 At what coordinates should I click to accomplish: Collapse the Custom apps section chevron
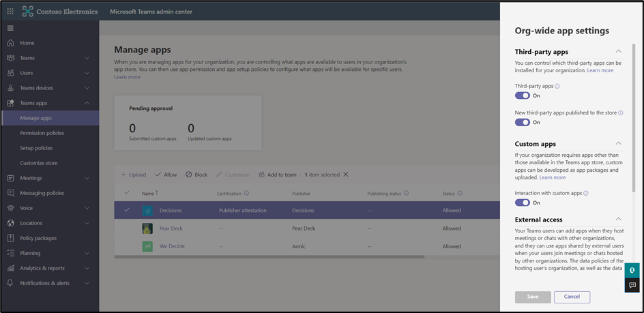[x=619, y=143]
